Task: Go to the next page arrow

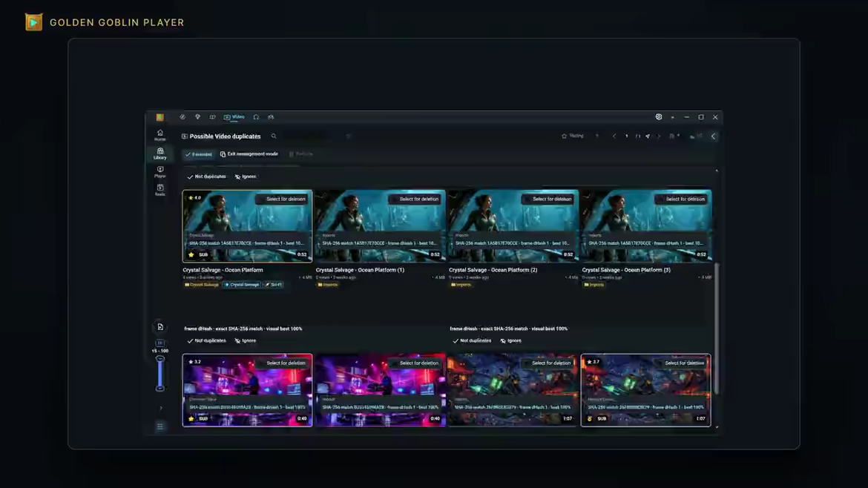Action: pyautogui.click(x=659, y=136)
